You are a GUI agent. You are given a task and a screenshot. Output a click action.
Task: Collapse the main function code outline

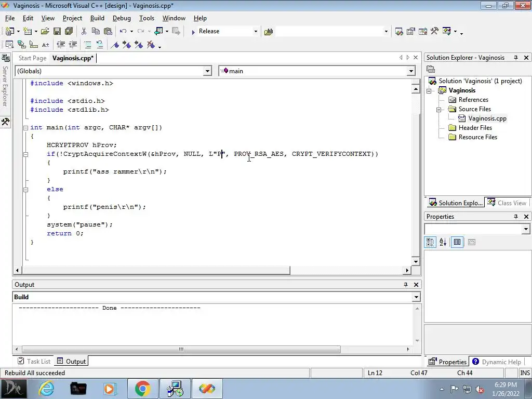click(26, 128)
